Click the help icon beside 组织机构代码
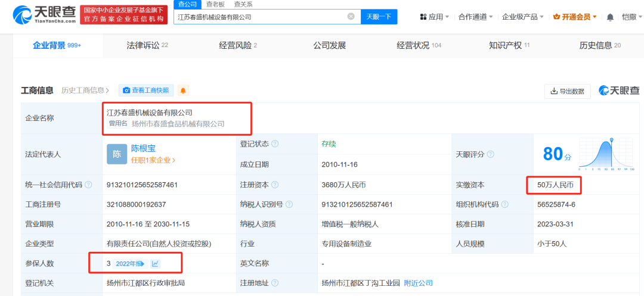 (505, 204)
